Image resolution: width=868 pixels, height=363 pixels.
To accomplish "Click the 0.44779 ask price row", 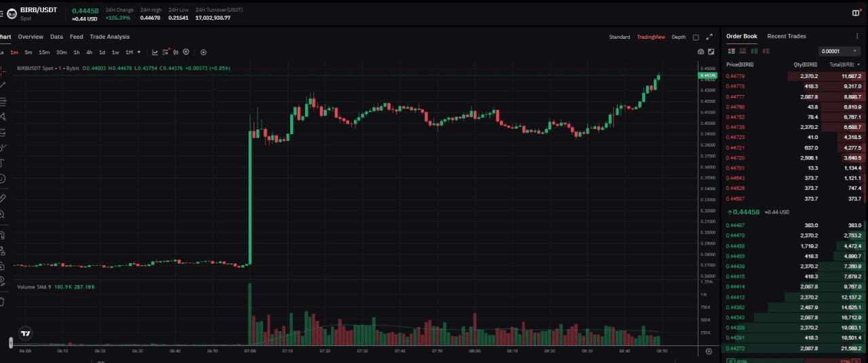I will coord(735,76).
